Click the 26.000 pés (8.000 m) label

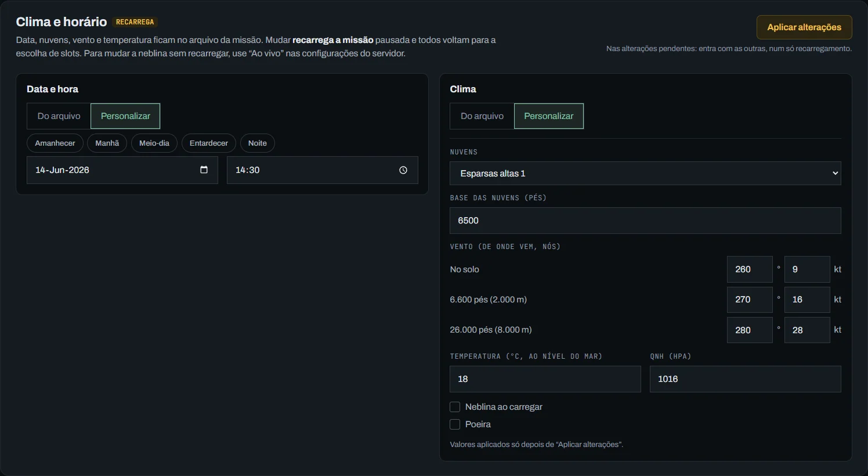pyautogui.click(x=491, y=330)
